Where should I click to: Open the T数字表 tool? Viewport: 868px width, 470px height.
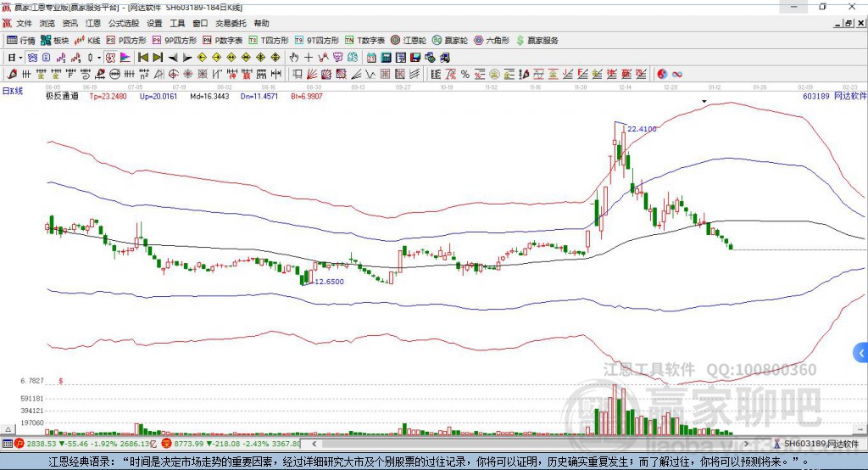pyautogui.click(x=364, y=41)
